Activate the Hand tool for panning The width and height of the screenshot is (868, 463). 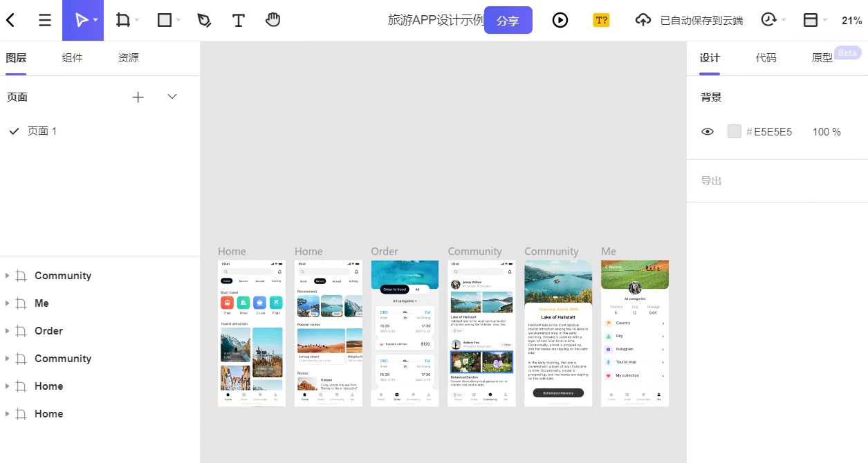click(273, 20)
